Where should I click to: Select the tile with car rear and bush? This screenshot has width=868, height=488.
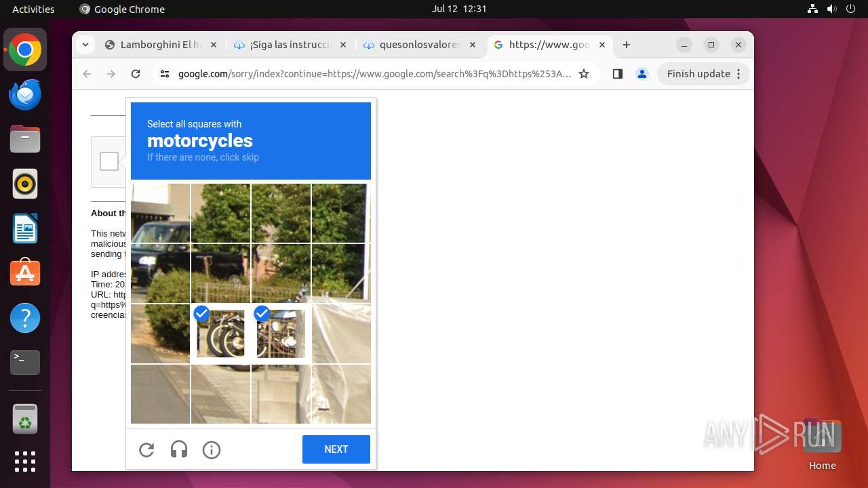pos(220,273)
